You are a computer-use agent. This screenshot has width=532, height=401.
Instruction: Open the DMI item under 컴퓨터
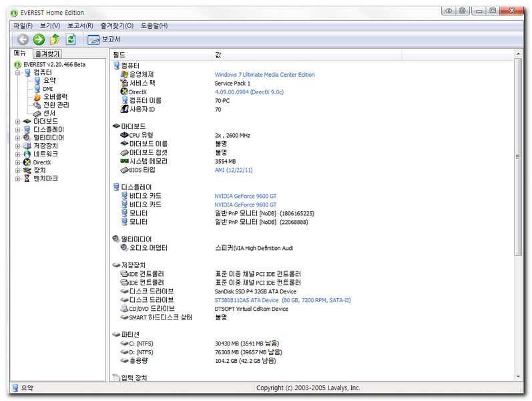point(47,89)
